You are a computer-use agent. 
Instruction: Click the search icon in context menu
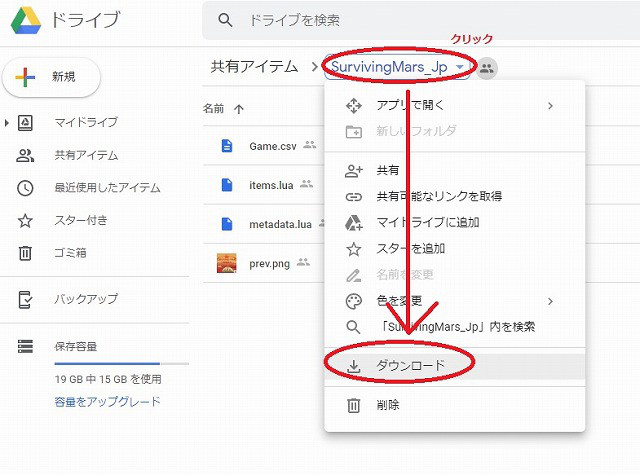point(353,327)
